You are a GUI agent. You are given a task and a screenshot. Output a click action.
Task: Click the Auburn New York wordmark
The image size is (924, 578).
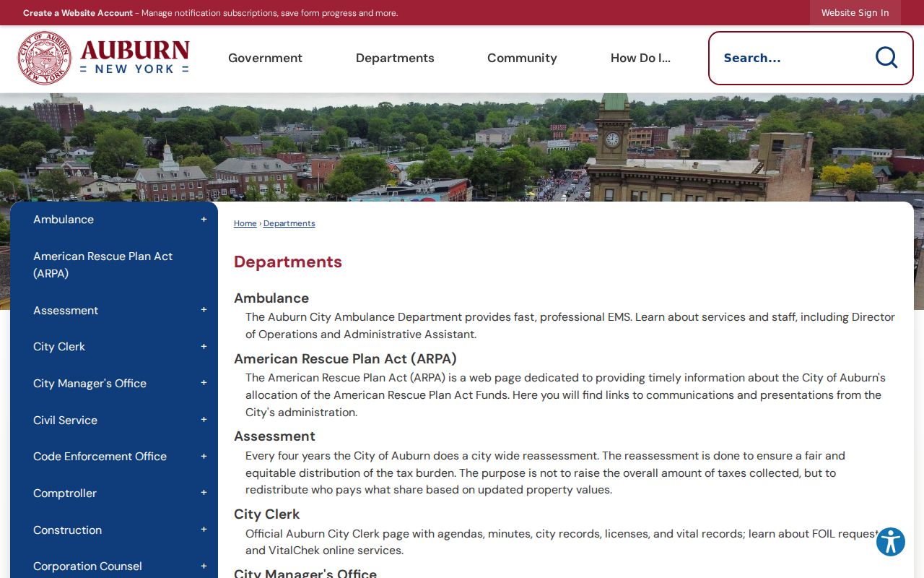coord(135,58)
